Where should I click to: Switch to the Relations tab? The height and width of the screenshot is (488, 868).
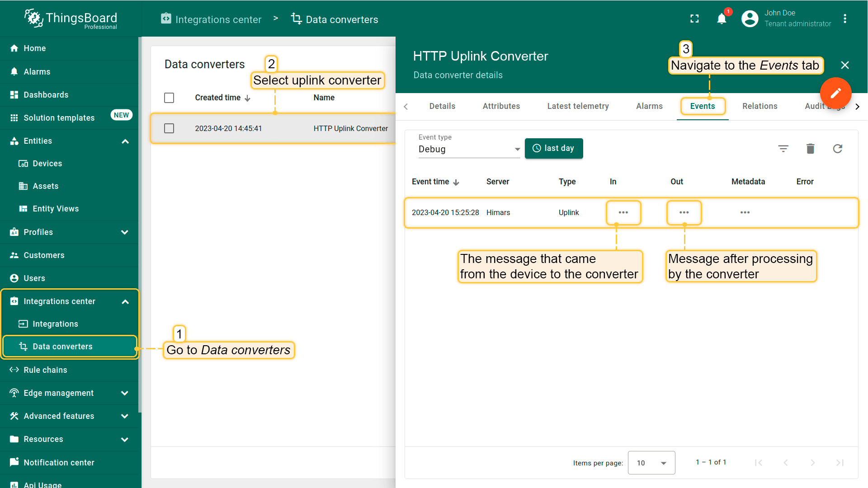[x=759, y=106]
